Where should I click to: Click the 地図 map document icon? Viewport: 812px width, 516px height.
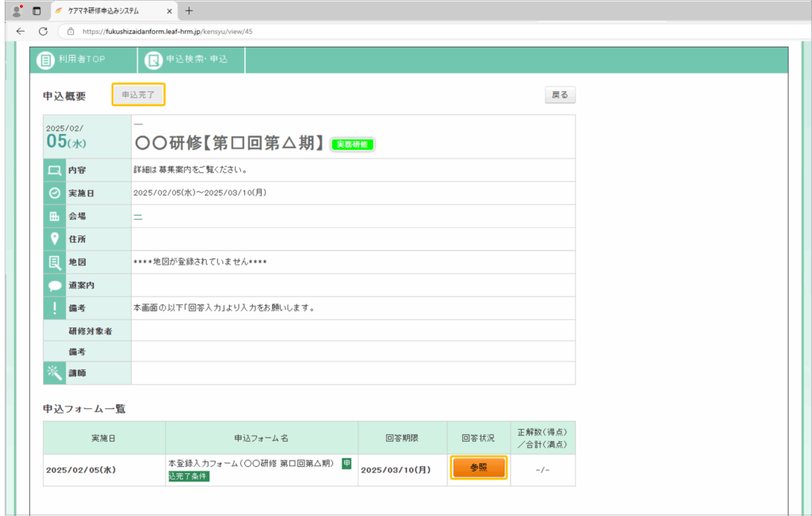click(x=55, y=262)
